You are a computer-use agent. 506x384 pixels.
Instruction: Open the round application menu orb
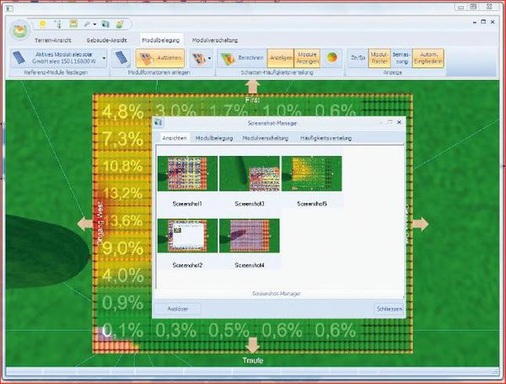pyautogui.click(x=20, y=30)
